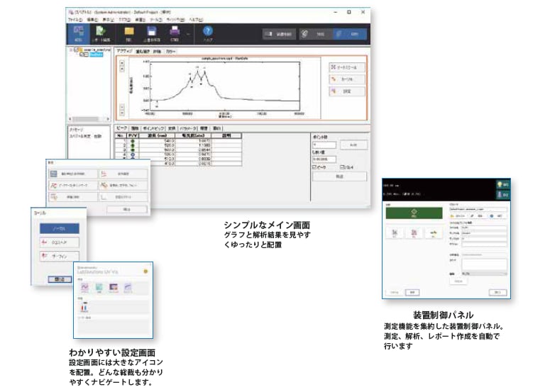Select the クロスヘア option in cursor dialog
The height and width of the screenshot is (392, 550).
[x=60, y=242]
